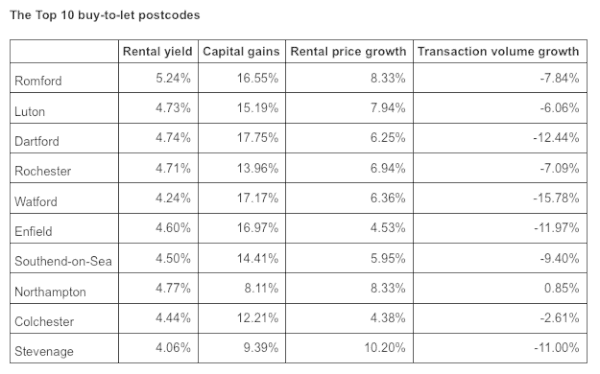
Task: Select the Northampton row label
Action: pyautogui.click(x=50, y=292)
